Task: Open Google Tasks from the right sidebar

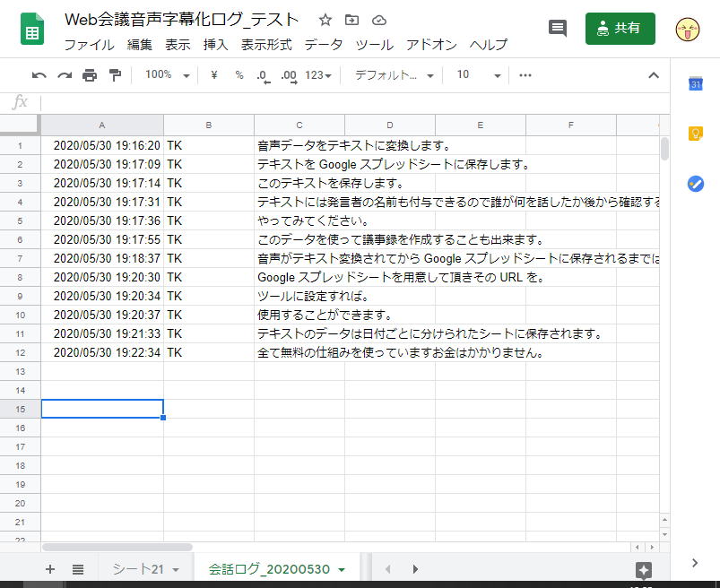Action: tap(695, 184)
